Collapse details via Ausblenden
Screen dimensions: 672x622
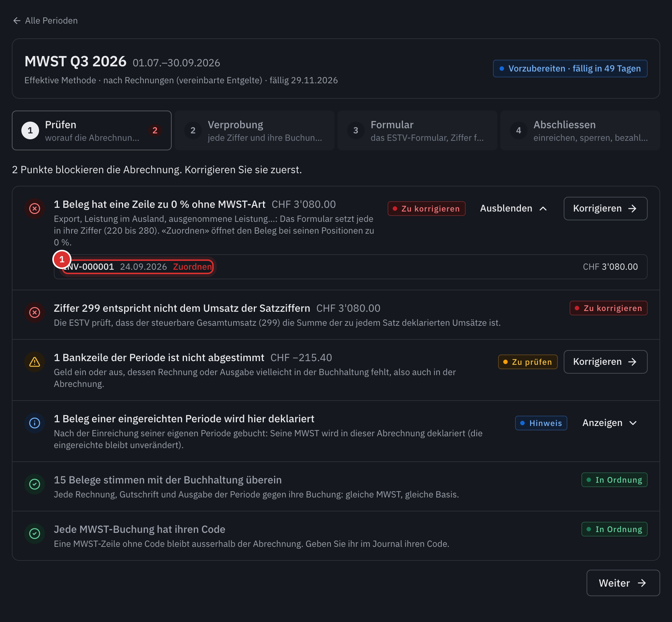513,209
